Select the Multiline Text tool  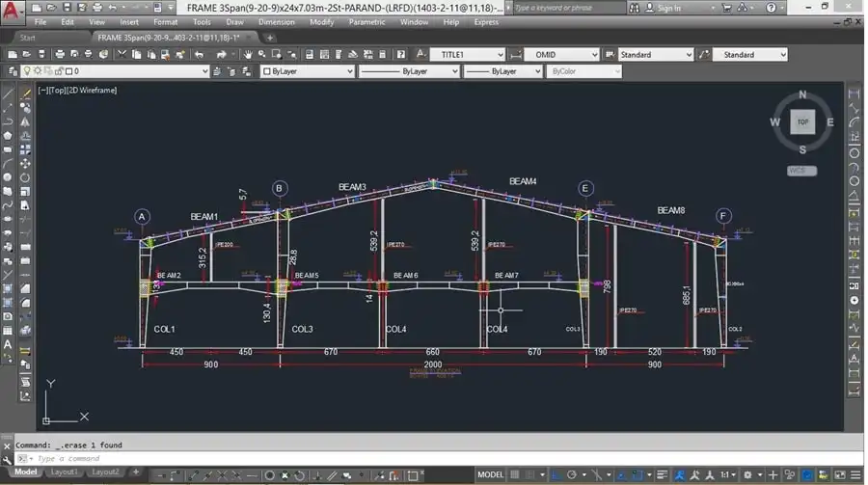[x=8, y=345]
